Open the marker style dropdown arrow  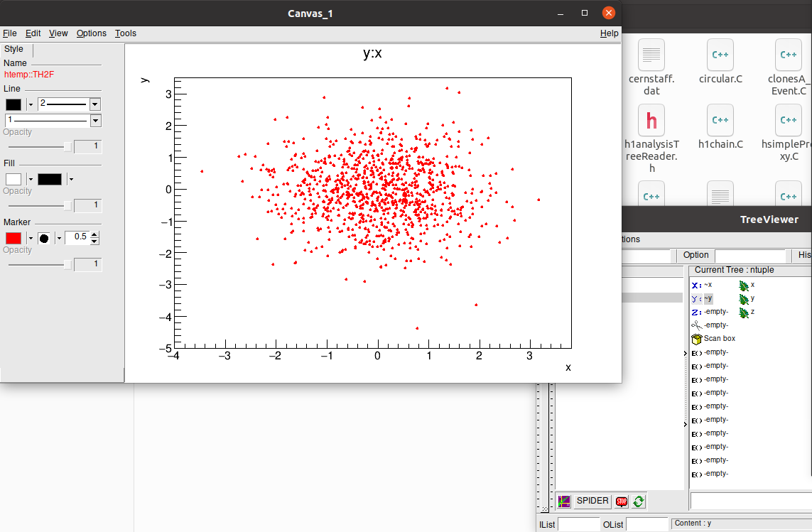tap(59, 238)
